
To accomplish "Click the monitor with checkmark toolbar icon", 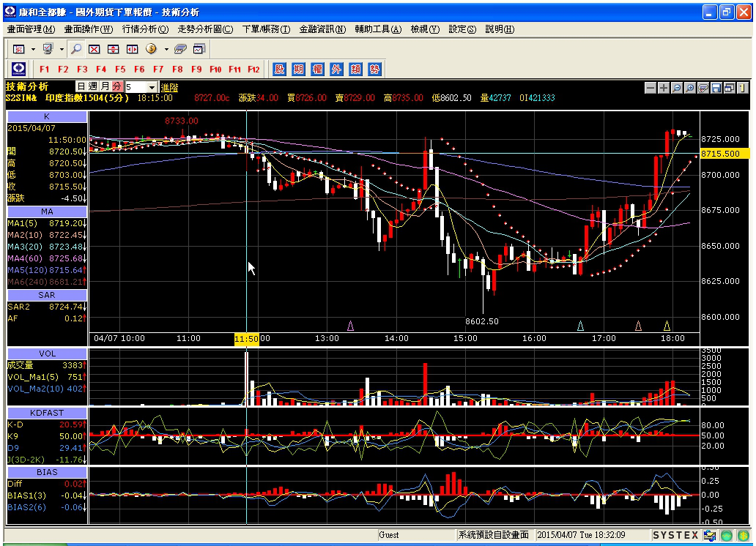I will (48, 49).
